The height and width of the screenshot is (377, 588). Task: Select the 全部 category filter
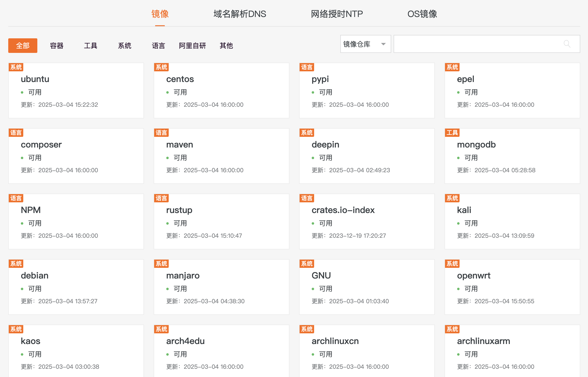(23, 46)
